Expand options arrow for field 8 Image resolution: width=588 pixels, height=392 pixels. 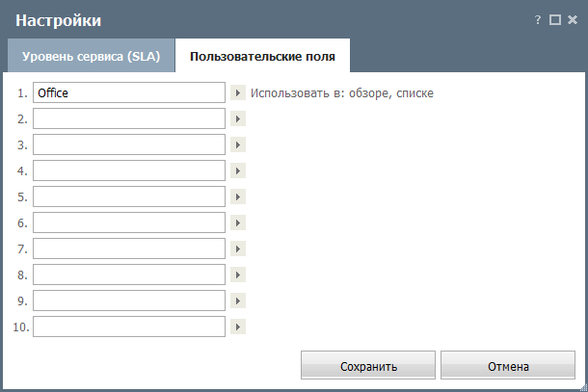coord(238,274)
